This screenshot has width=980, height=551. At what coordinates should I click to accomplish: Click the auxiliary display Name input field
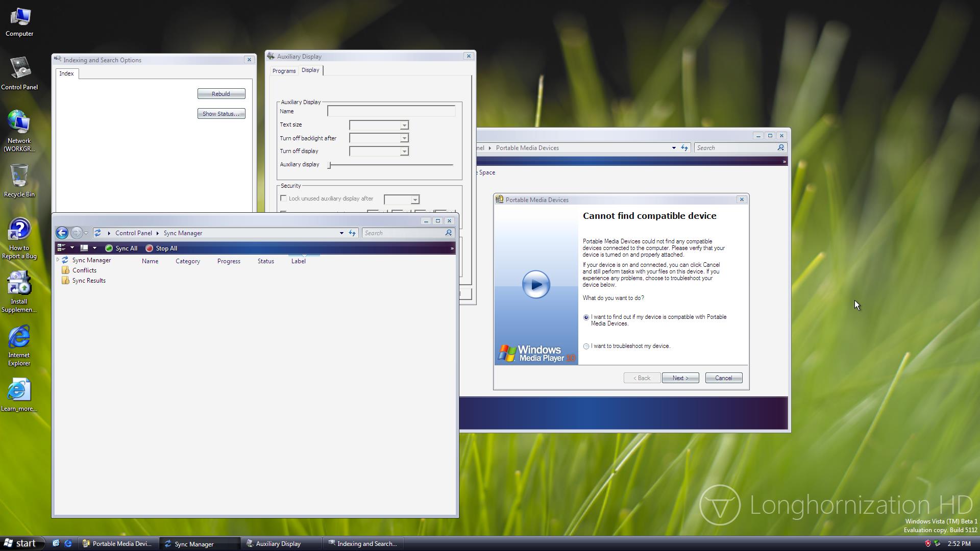pyautogui.click(x=391, y=111)
